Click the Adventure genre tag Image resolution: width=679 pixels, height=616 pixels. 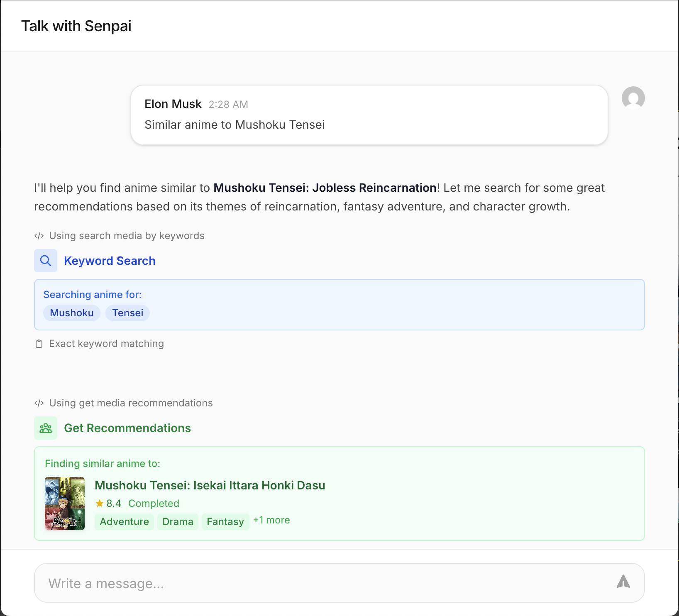(124, 521)
